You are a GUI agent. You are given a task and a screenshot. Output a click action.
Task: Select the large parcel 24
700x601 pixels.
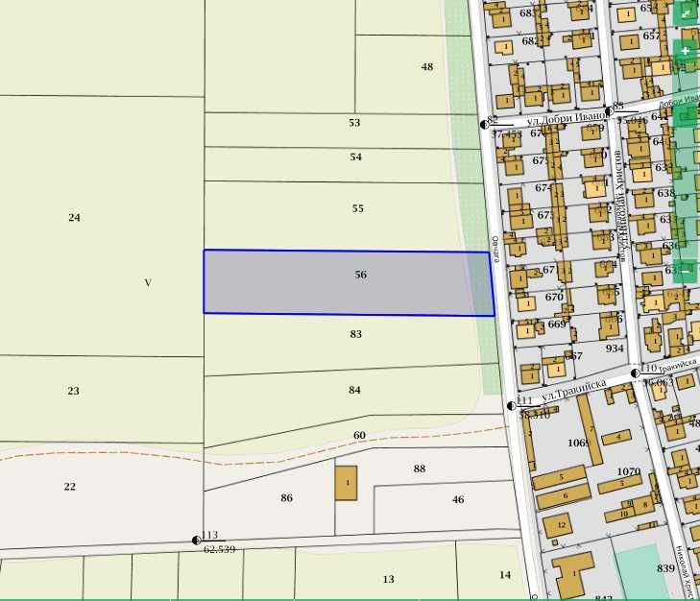(x=102, y=226)
